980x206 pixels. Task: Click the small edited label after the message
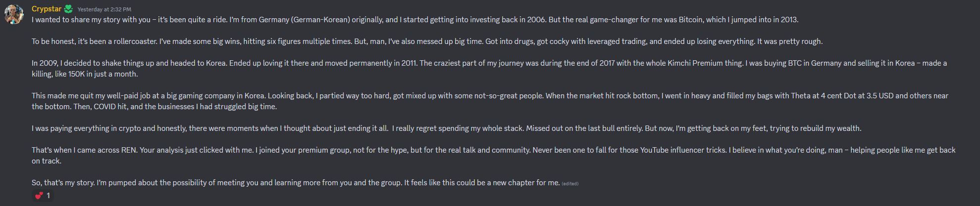570,183
